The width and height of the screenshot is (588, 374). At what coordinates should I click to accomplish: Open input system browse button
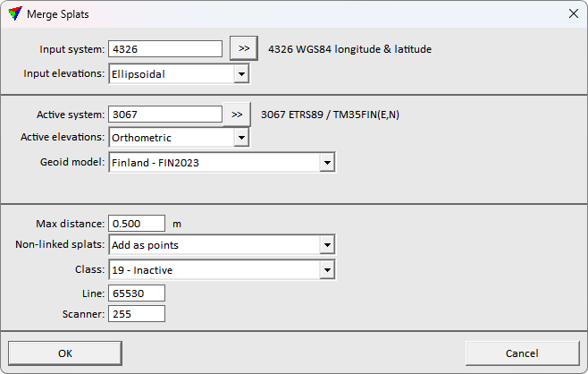tap(244, 48)
